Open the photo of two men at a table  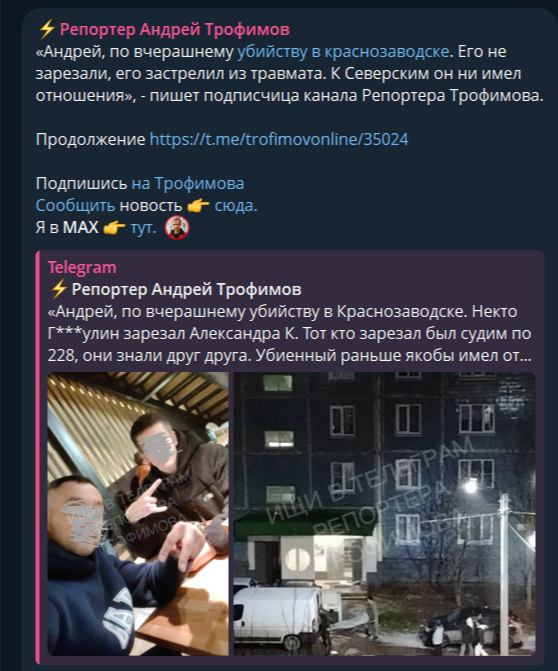click(x=138, y=514)
